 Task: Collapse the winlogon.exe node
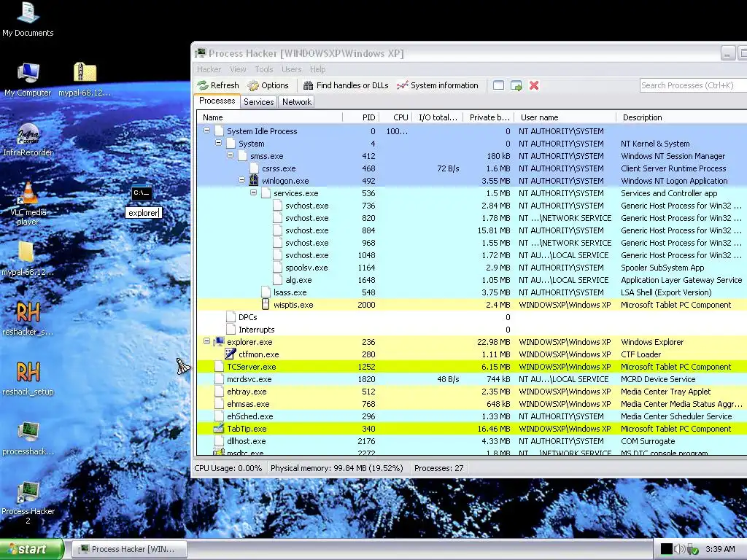click(242, 179)
